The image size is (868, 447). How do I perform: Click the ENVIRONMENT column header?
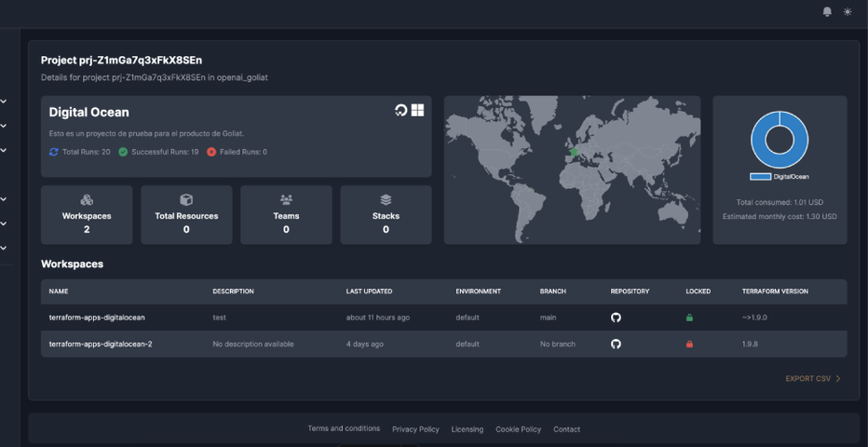479,291
